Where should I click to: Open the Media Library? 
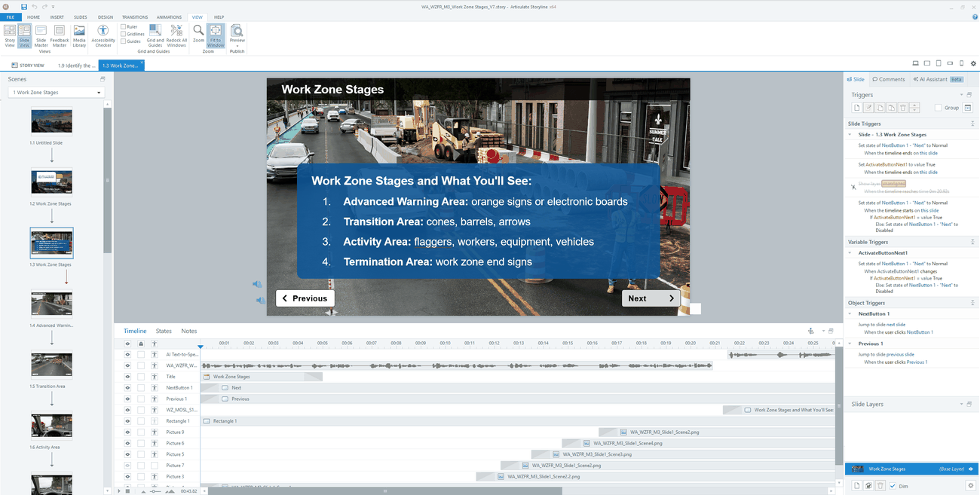pyautogui.click(x=79, y=35)
